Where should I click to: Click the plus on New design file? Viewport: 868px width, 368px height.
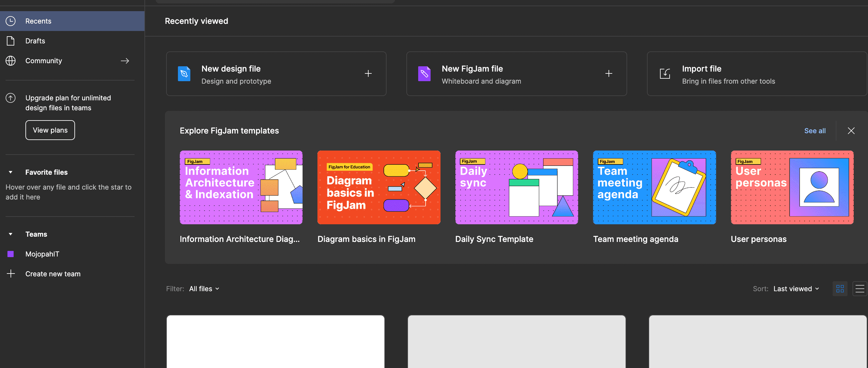[368, 73]
